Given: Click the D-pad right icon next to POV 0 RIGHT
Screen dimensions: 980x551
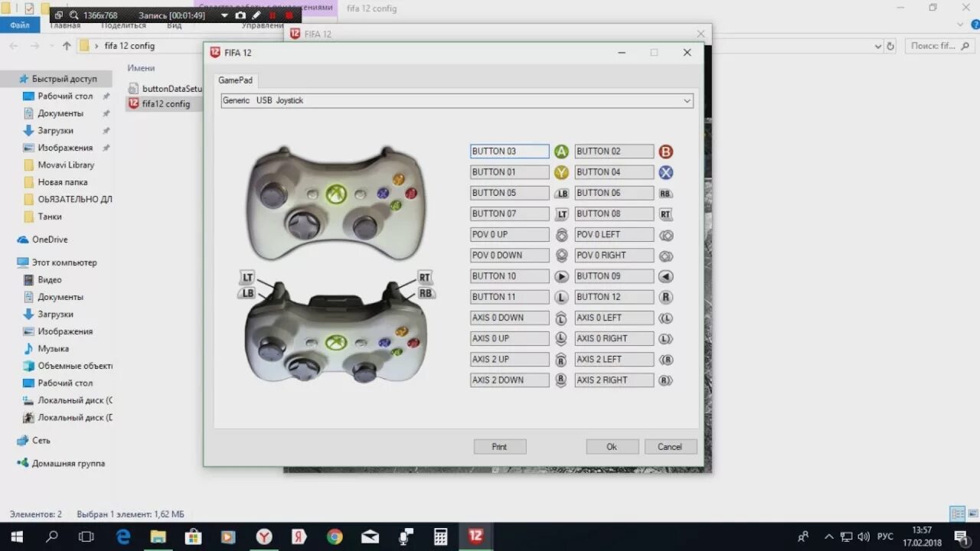Looking at the screenshot, I should (666, 256).
